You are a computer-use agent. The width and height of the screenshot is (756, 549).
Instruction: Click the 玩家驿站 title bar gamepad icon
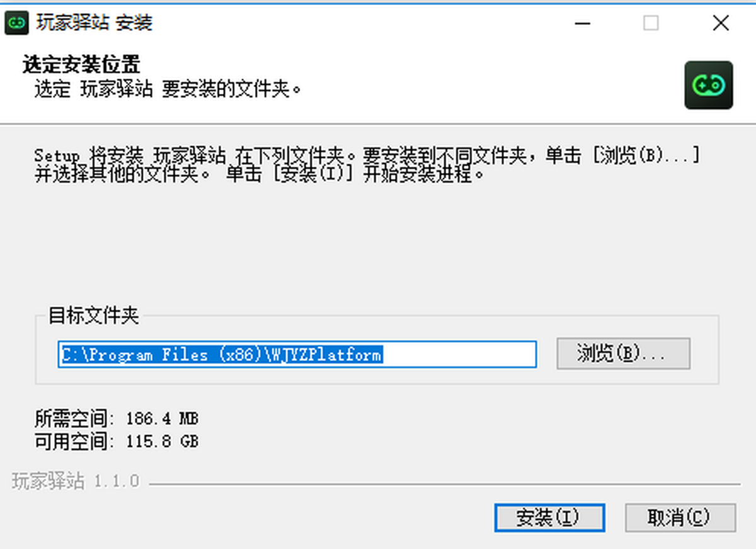pos(17,24)
